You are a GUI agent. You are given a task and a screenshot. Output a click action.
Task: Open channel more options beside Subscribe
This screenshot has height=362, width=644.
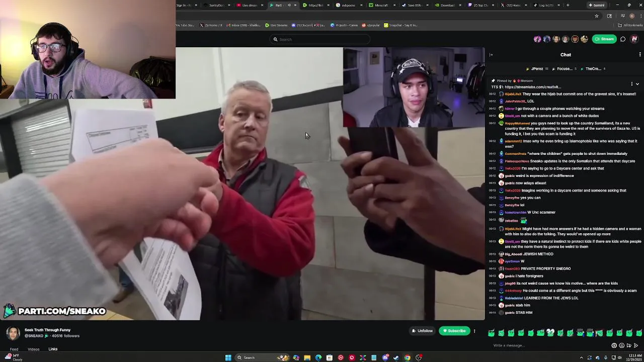[474, 331]
